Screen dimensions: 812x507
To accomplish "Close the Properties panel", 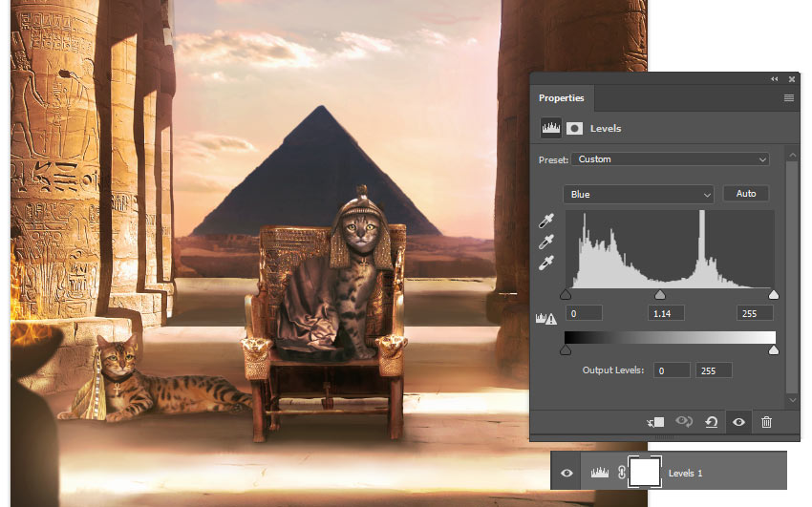I will (792, 79).
